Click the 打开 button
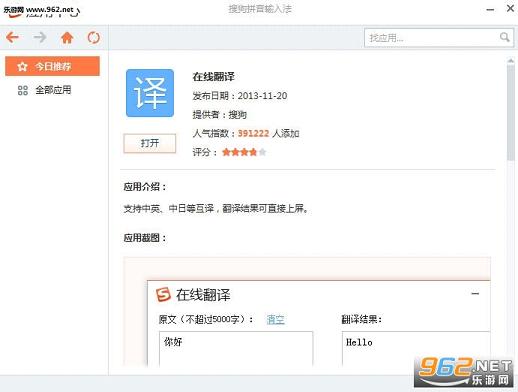 tap(150, 143)
